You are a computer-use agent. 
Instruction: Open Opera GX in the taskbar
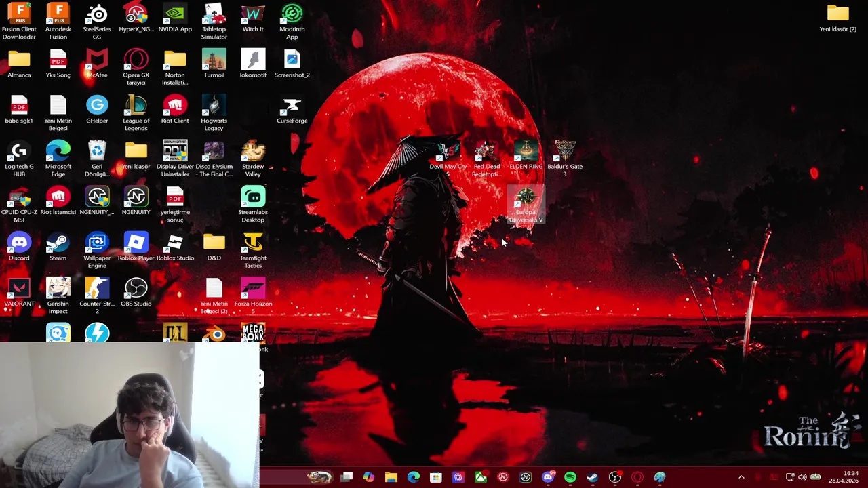[x=637, y=478]
